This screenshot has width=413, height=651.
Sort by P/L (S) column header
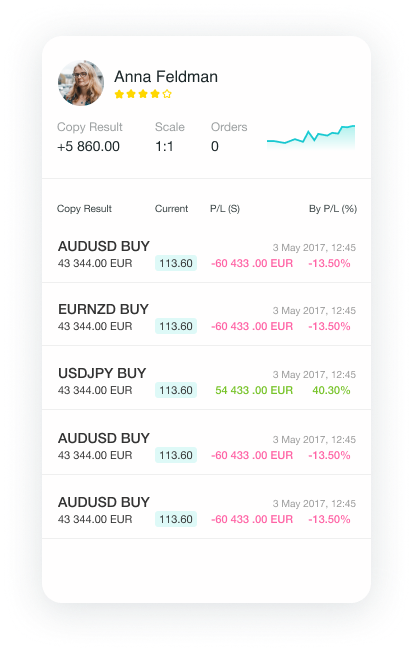225,208
